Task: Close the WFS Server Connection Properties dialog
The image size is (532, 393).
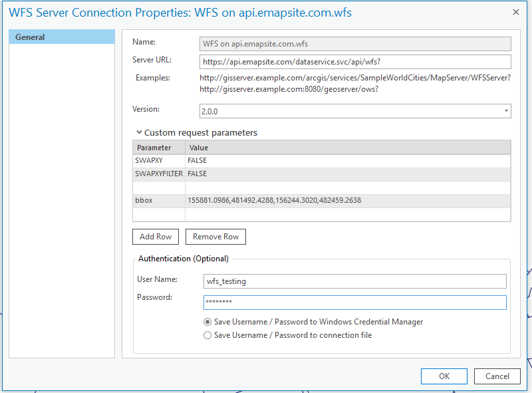Action: (x=516, y=12)
